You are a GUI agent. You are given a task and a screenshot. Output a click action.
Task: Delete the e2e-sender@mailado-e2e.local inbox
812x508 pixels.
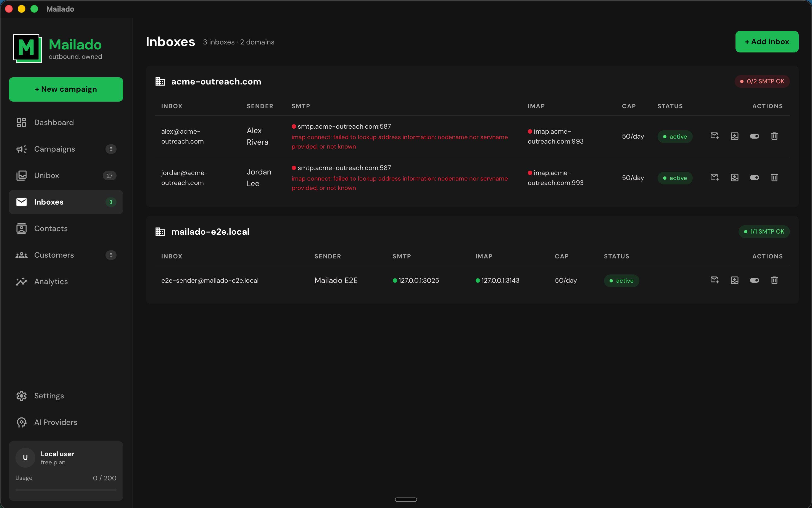tap(774, 280)
